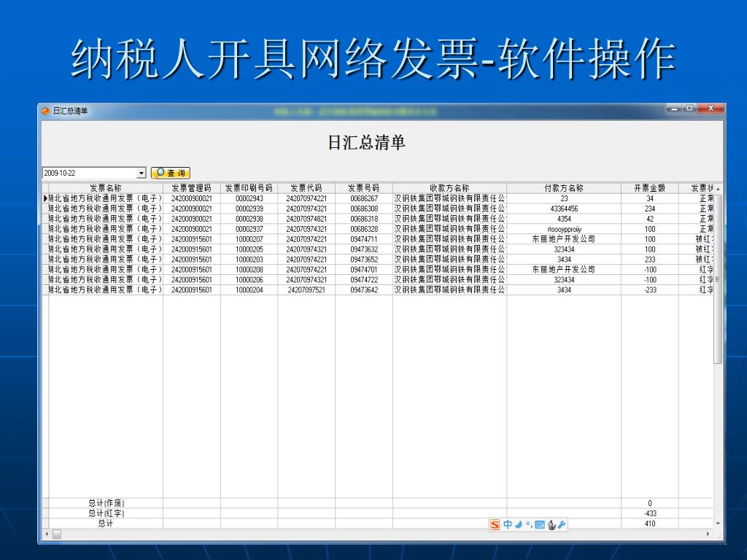Click the skin figure icon on input toolbar
Image resolution: width=747 pixels, height=560 pixels.
(x=551, y=525)
